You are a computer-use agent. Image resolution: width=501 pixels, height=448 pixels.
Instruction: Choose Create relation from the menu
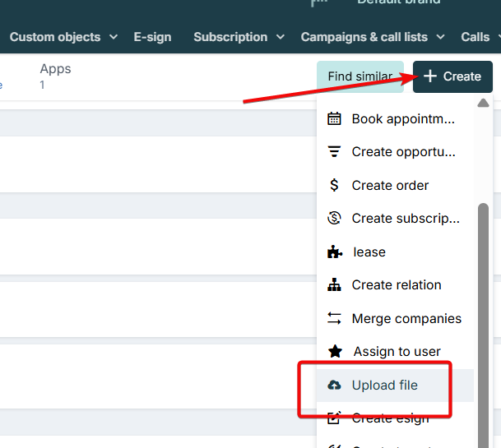coord(395,285)
